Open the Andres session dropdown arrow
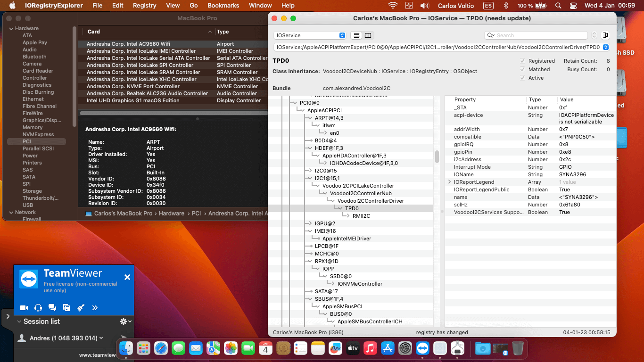Viewport: 644px width, 362px height. (x=101, y=338)
